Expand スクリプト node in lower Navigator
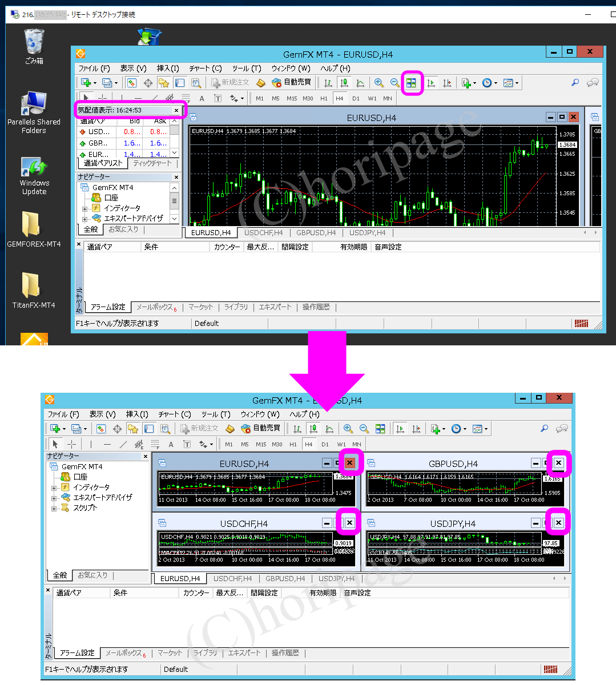 54,508
